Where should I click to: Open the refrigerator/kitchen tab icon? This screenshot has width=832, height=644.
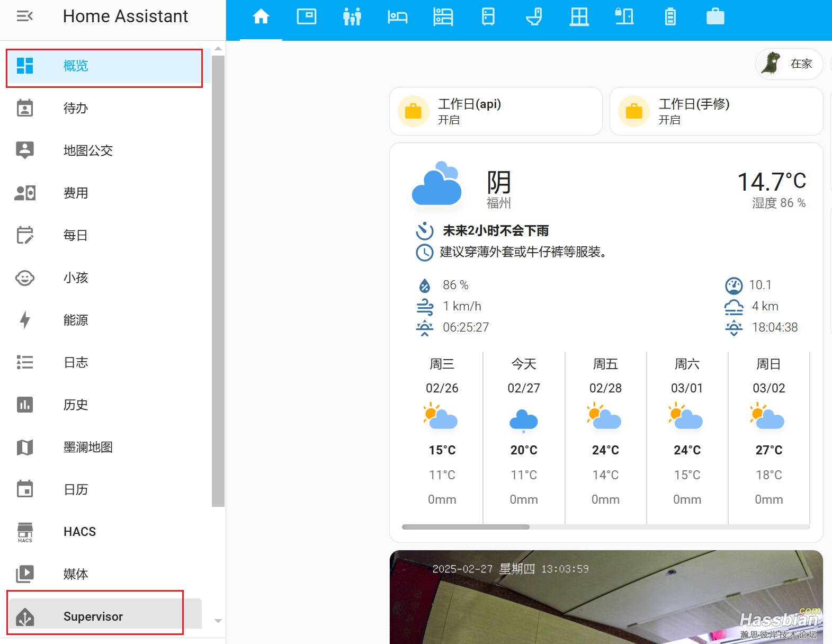(488, 17)
